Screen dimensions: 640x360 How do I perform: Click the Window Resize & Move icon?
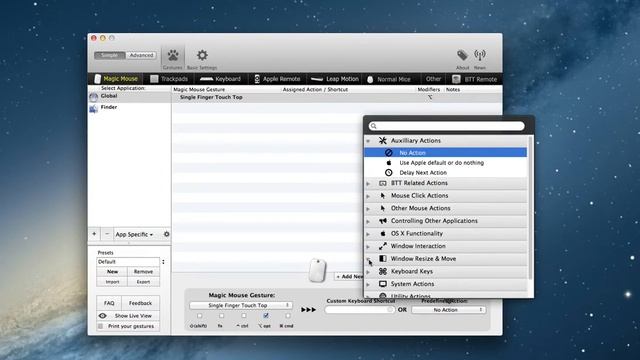click(382, 259)
